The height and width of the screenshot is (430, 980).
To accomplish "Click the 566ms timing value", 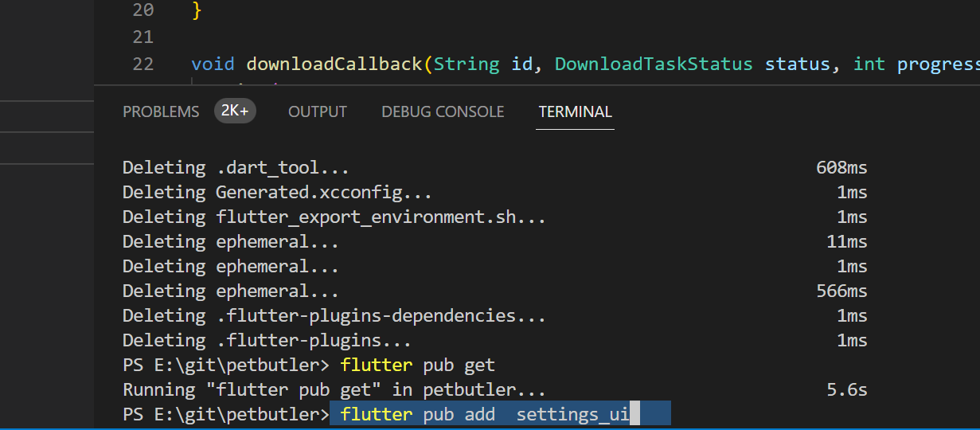I will (x=841, y=291).
